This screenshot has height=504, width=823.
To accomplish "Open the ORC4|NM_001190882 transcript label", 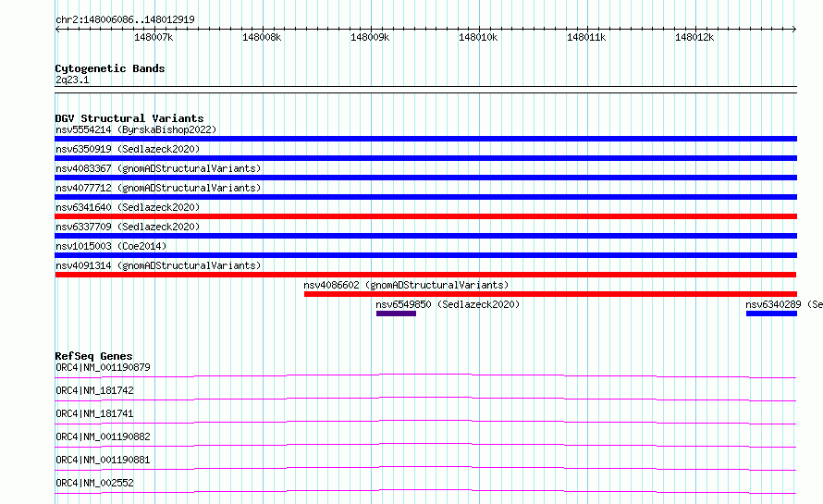I will (x=103, y=436).
